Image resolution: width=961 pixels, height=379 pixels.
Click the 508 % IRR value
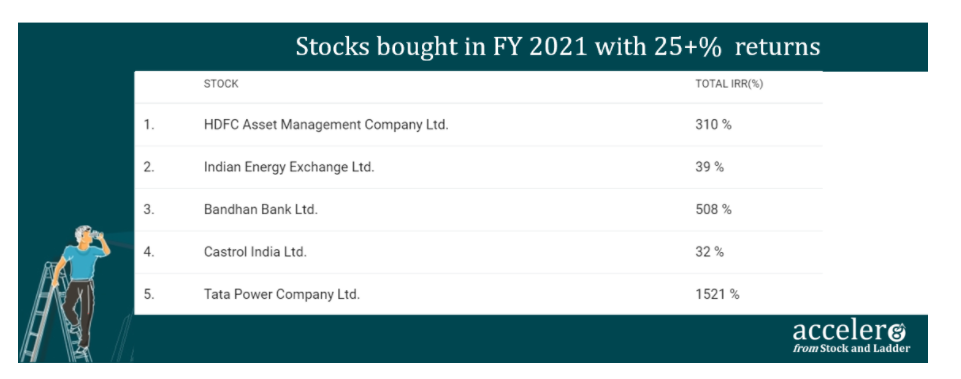tap(713, 209)
